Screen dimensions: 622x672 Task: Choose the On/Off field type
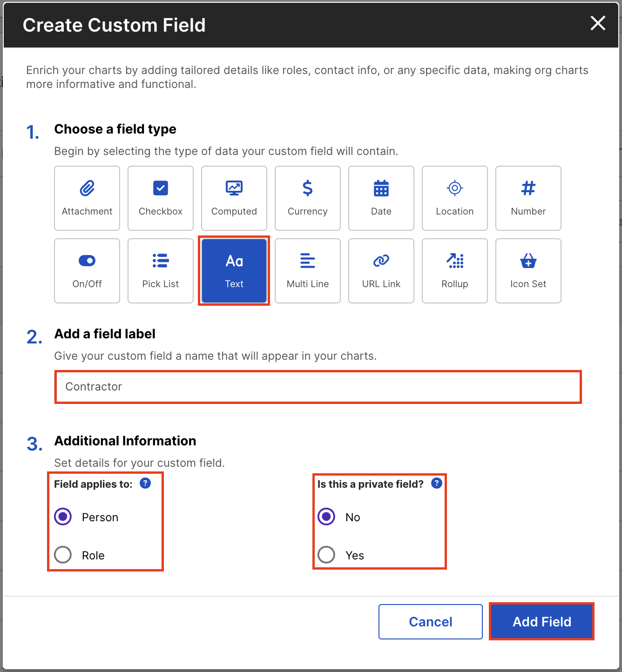pos(87,270)
